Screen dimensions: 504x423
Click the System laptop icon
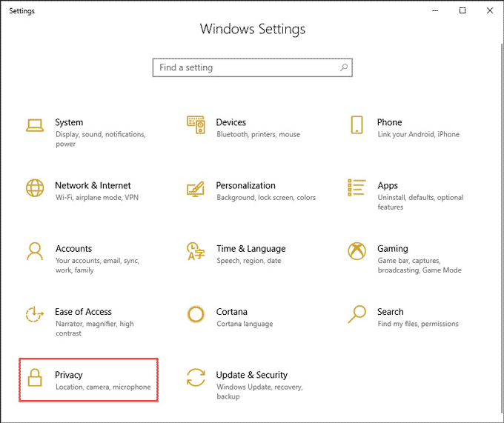click(x=35, y=125)
